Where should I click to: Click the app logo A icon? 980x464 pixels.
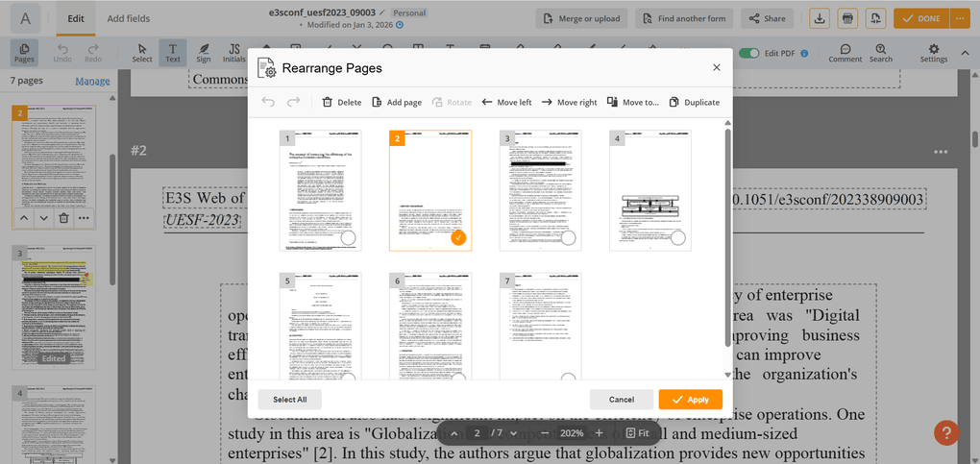click(26, 18)
